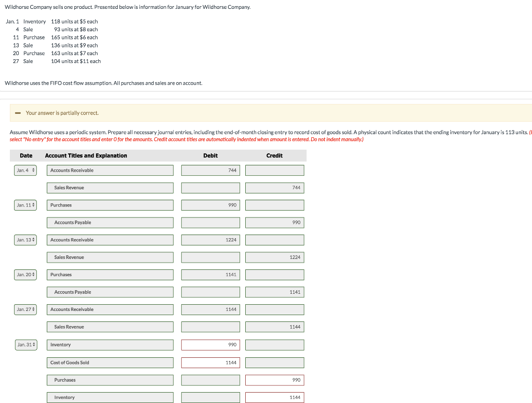Click the credit field showing 744
Viewport: 532px width, 403px height.
coord(274,188)
